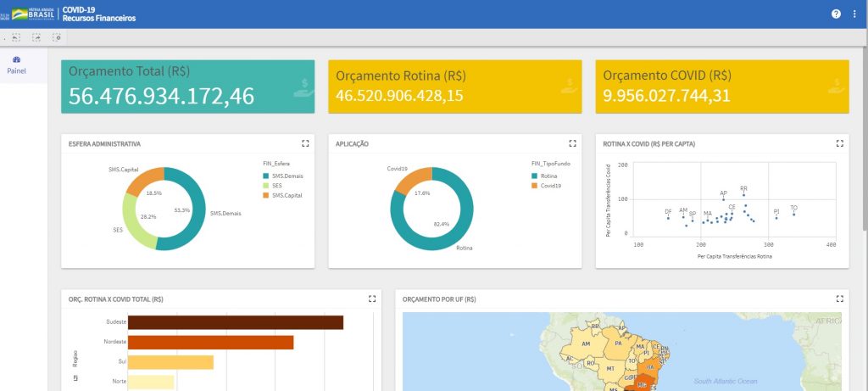
Task: Toggle SES legend entry in Esfera chart
Action: pyautogui.click(x=277, y=186)
